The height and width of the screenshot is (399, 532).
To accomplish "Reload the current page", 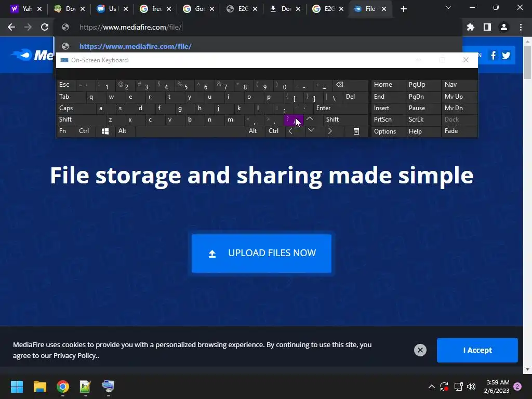I will pyautogui.click(x=45, y=27).
